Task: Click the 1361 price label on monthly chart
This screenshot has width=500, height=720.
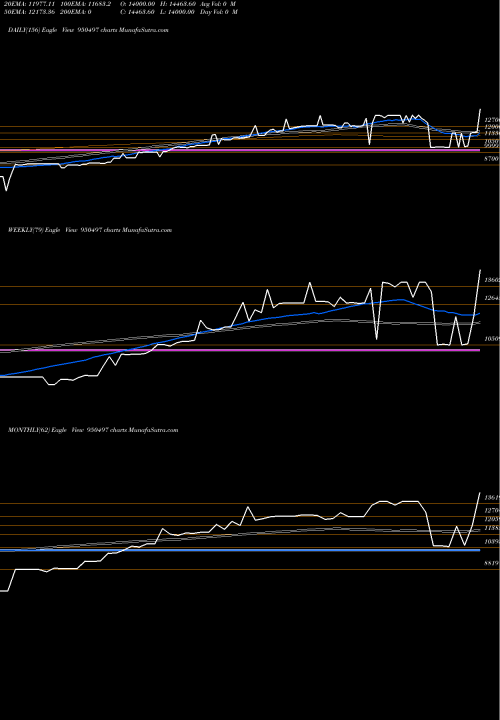Action: click(x=492, y=498)
